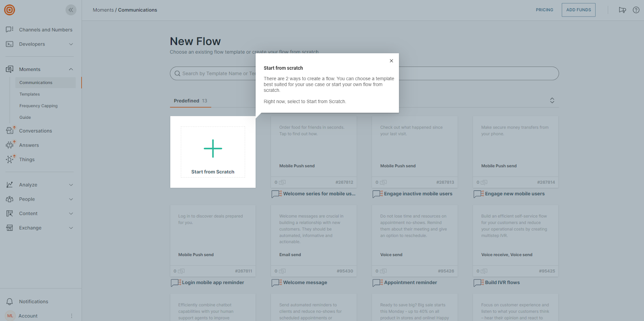Viewport: 644px width, 321px height.
Task: Click the ADD FUNDS button
Action: point(578,10)
